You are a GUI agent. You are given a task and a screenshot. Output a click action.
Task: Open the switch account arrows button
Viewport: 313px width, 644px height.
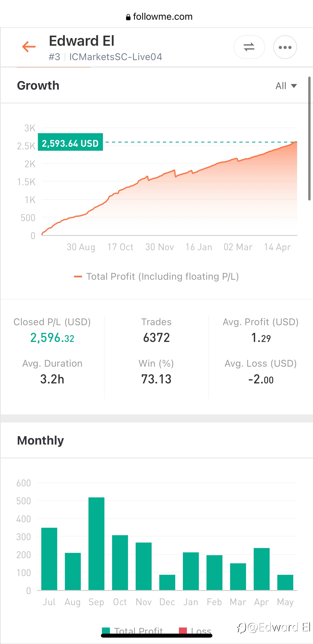249,47
